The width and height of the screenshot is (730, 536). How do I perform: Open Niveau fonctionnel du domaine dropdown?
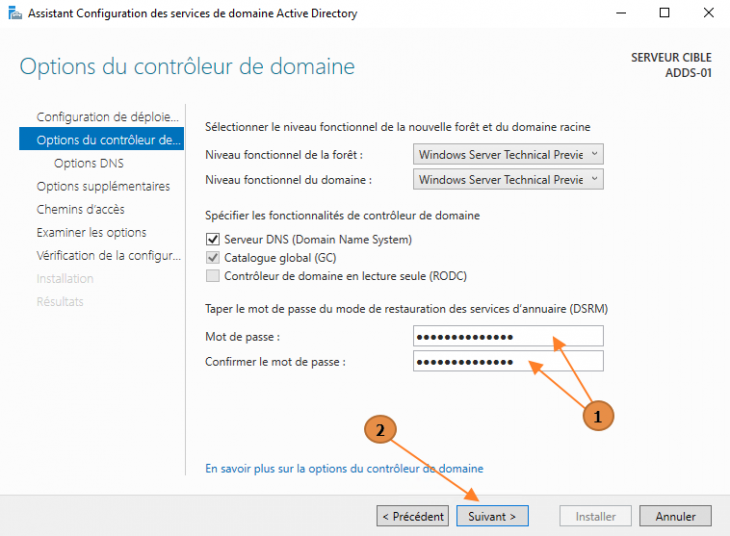(508, 179)
